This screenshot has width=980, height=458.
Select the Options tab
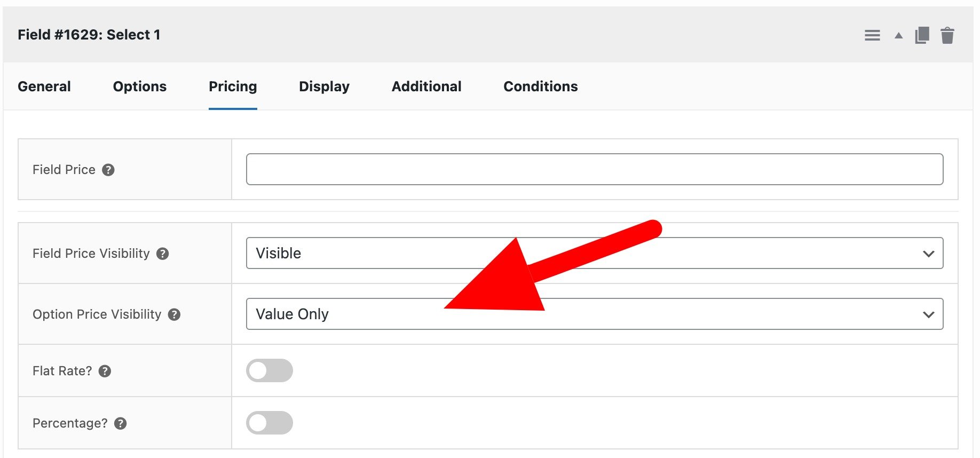point(139,86)
